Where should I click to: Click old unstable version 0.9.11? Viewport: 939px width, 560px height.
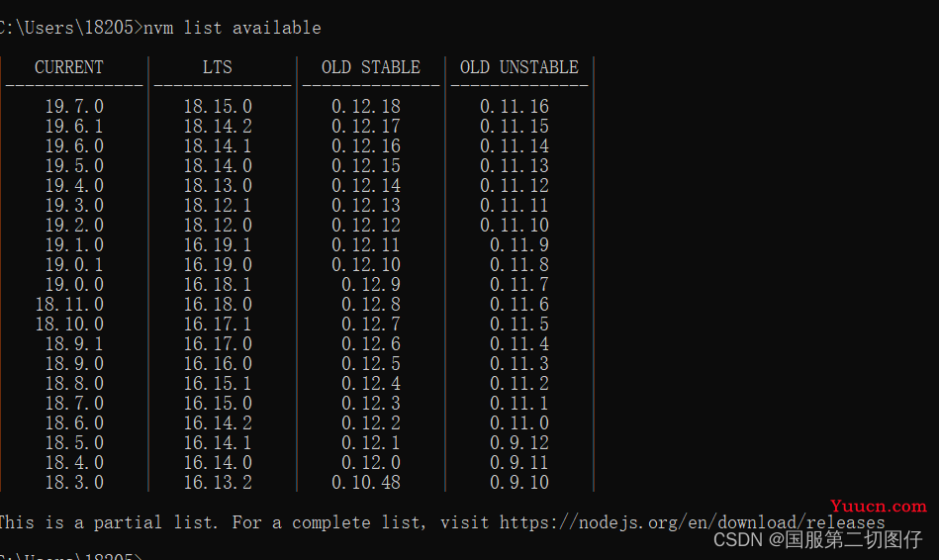coord(519,462)
